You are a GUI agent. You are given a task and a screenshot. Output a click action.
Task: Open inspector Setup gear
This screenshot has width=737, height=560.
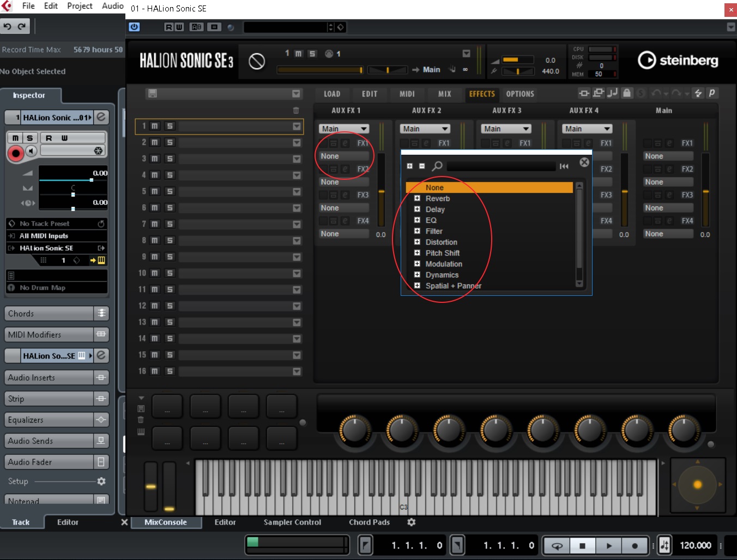[101, 482]
